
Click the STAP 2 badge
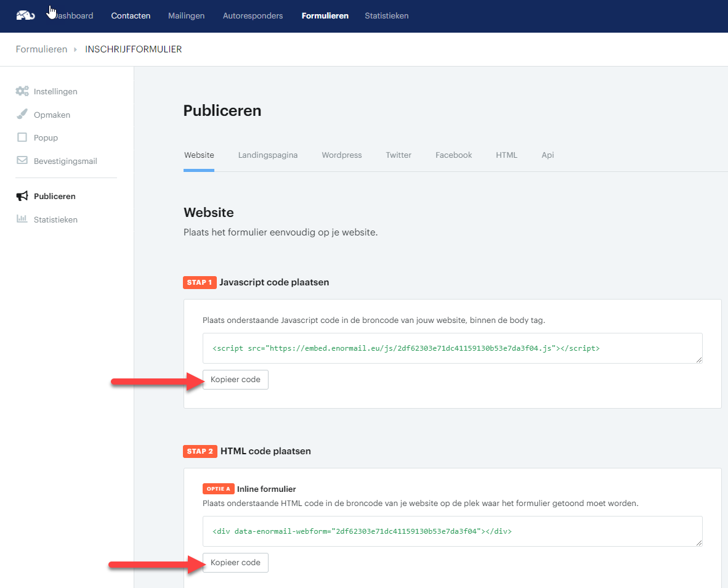point(200,451)
